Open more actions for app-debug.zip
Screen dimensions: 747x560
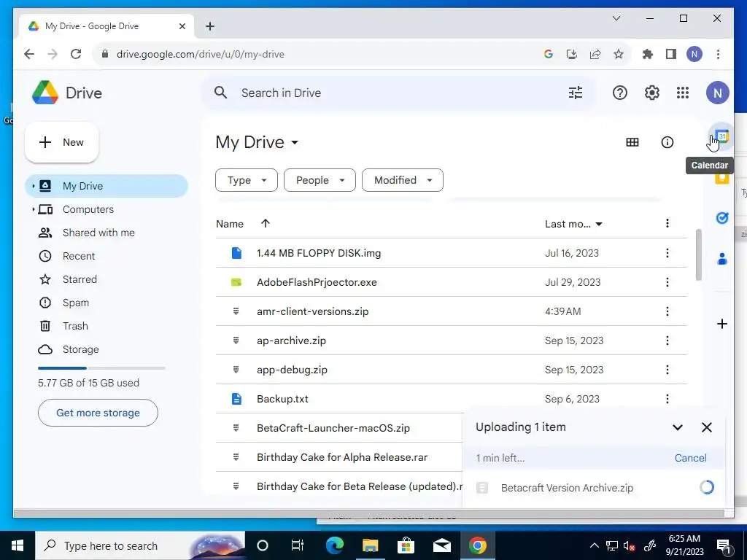point(667,370)
